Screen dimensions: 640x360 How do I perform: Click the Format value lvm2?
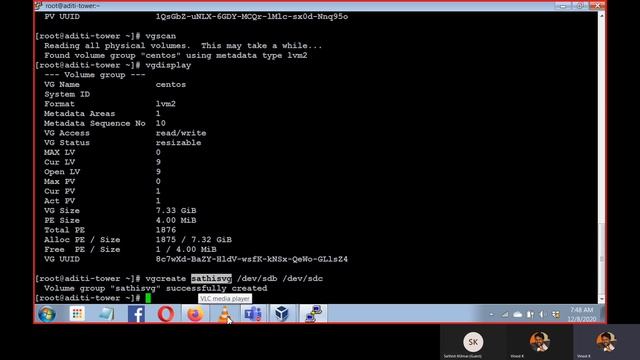pos(166,104)
